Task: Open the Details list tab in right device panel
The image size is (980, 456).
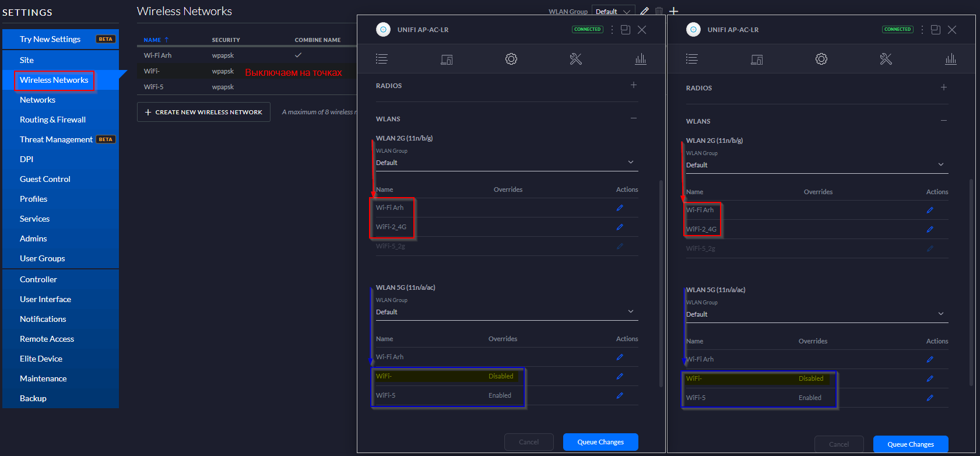Action: click(x=691, y=59)
